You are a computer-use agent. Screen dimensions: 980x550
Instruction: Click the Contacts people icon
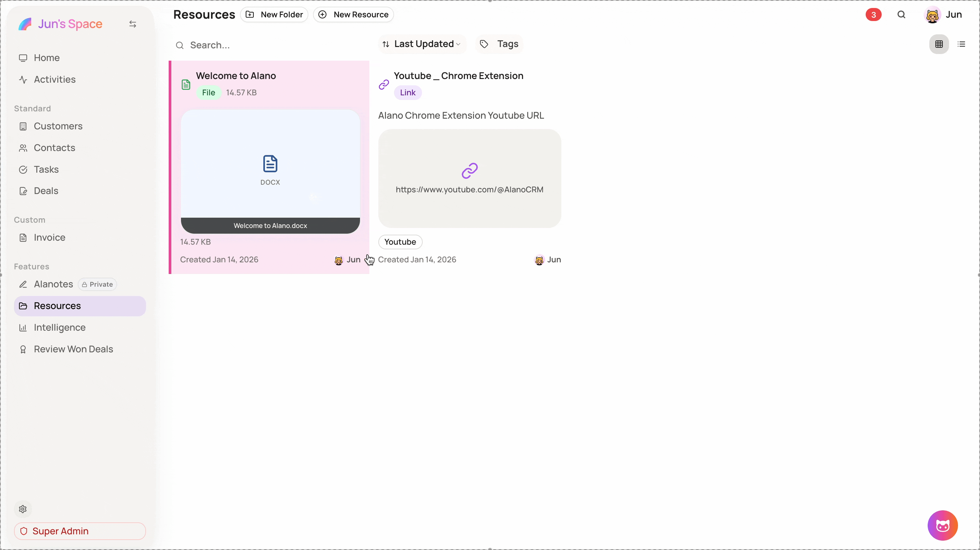coord(23,148)
